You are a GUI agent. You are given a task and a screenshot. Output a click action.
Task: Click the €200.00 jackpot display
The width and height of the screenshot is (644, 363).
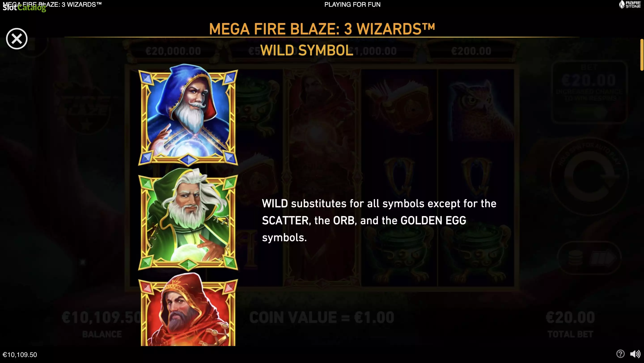click(x=471, y=51)
